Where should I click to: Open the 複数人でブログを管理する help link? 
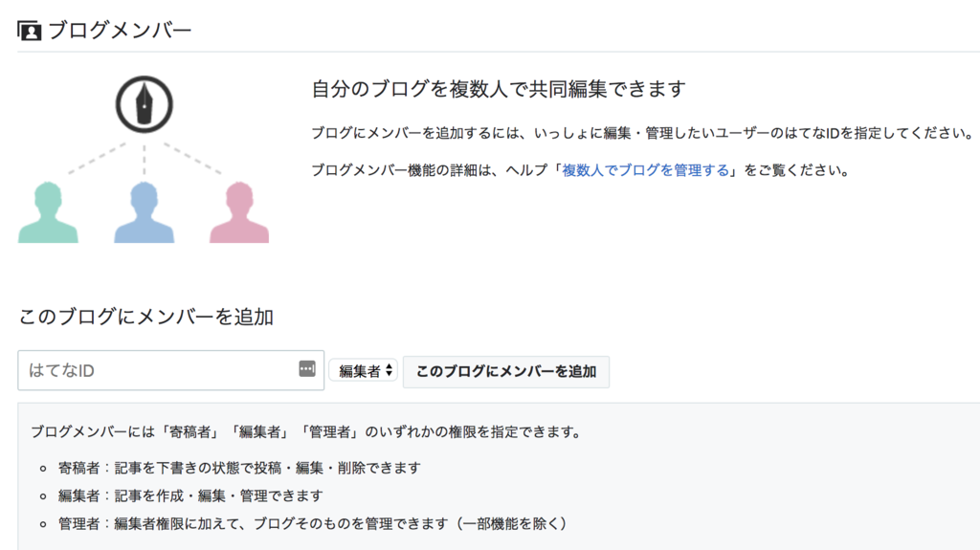(646, 170)
